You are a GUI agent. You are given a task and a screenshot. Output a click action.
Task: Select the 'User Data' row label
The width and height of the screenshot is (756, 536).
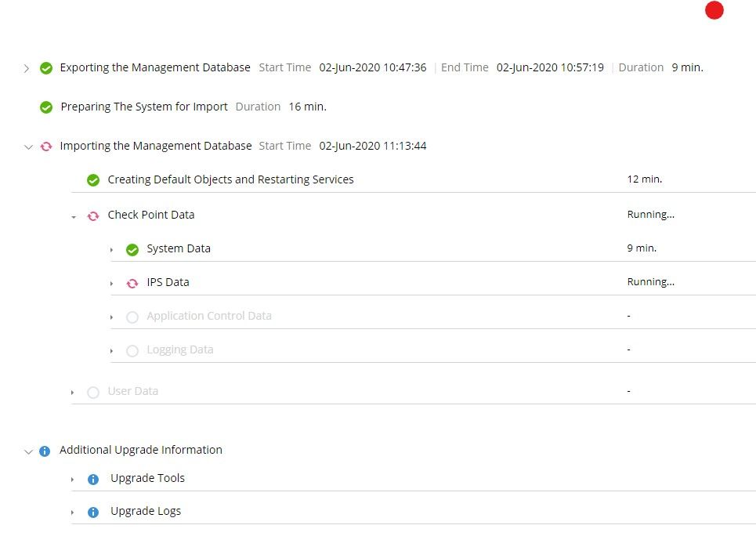(132, 391)
